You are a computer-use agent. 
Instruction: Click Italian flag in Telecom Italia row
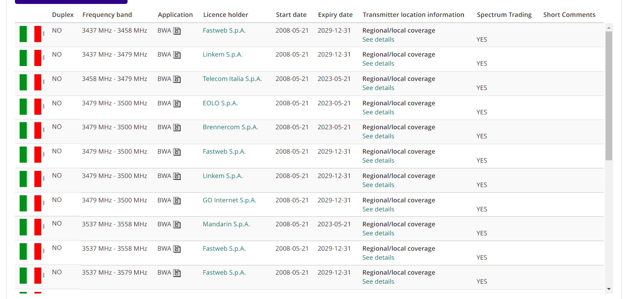30,82
